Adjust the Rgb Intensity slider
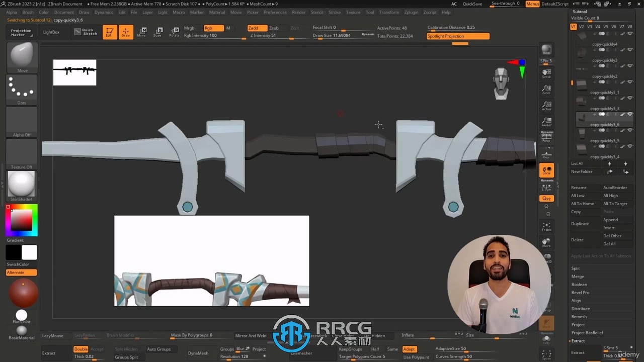 click(214, 36)
